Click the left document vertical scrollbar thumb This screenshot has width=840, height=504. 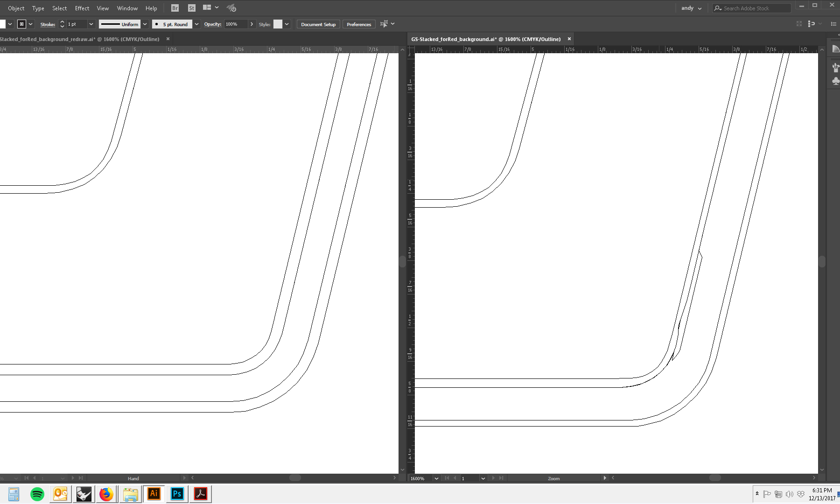[x=402, y=261]
